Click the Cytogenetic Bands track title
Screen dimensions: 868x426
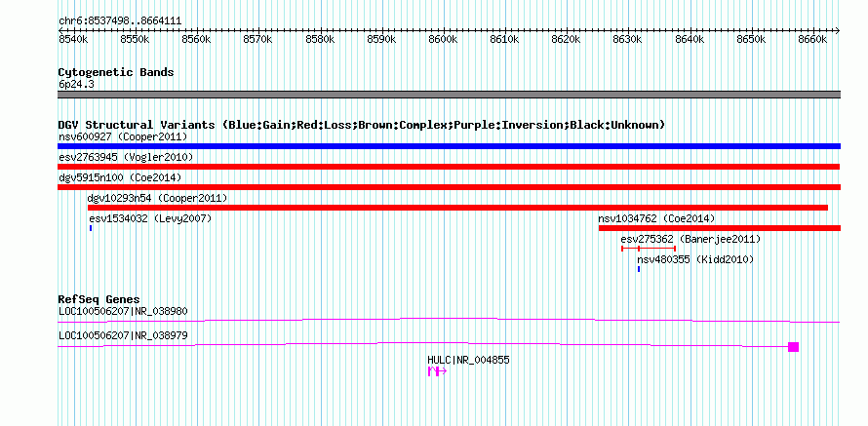(x=116, y=72)
